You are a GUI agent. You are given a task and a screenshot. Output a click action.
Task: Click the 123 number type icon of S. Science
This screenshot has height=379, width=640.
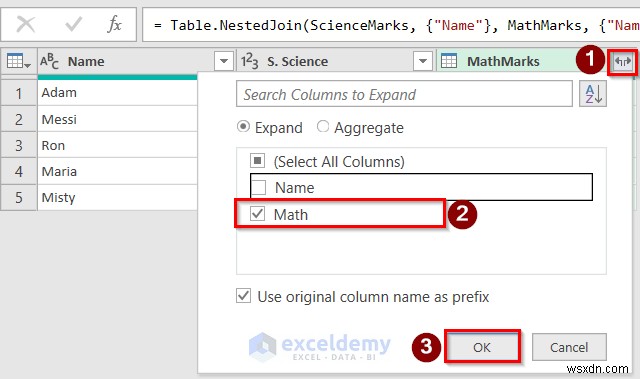(249, 62)
